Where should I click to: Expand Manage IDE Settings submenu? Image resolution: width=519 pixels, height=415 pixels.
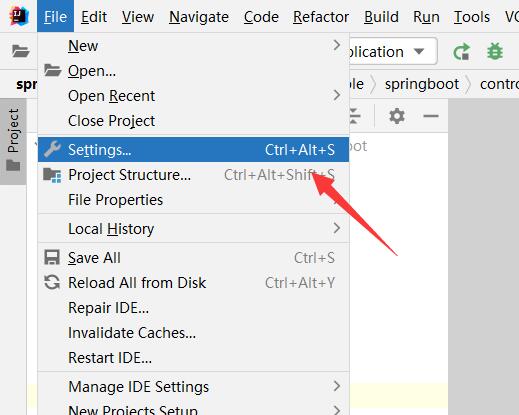pos(193,387)
